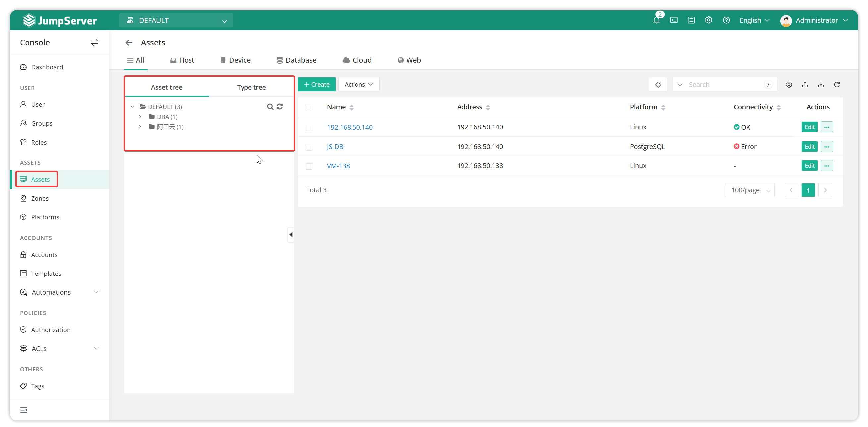Open more actions for VM-138 row

[827, 166]
